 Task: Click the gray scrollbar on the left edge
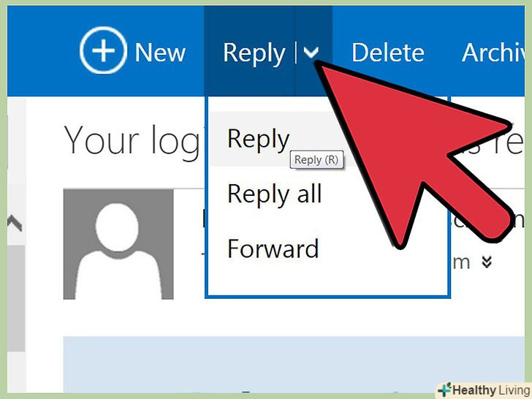tap(16, 298)
